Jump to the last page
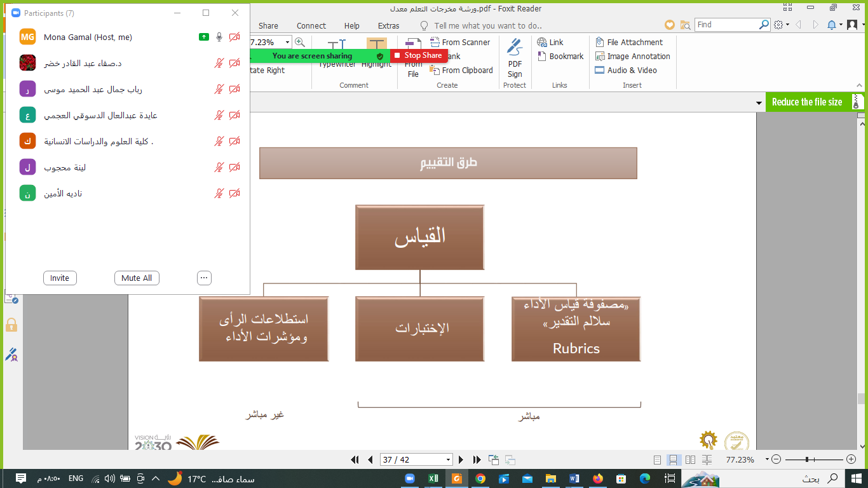Screen dimensions: 868x488 click(477, 459)
